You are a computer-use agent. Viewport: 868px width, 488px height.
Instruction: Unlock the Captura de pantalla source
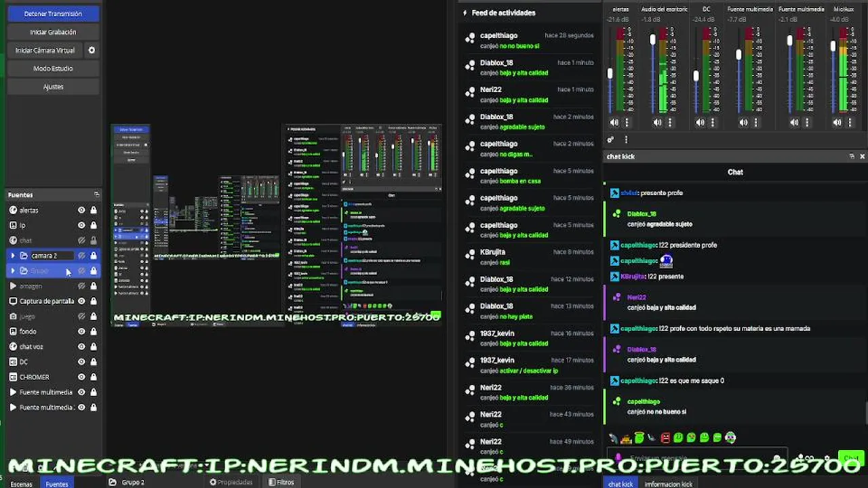click(x=94, y=301)
